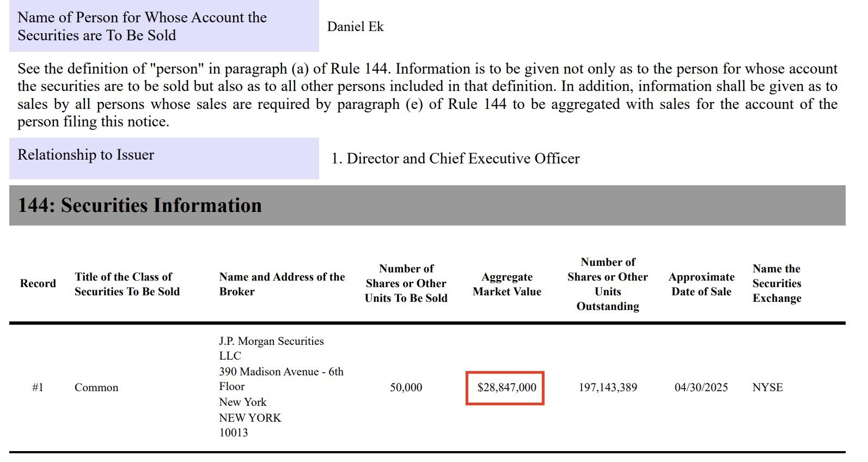The width and height of the screenshot is (868, 462).
Task: Click the '#1' record number cell
Action: [38, 387]
